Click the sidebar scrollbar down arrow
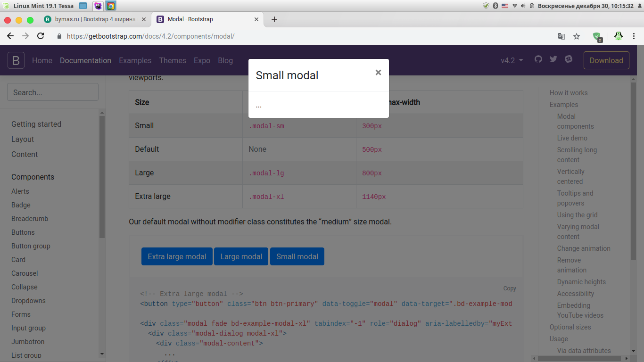 (x=102, y=354)
